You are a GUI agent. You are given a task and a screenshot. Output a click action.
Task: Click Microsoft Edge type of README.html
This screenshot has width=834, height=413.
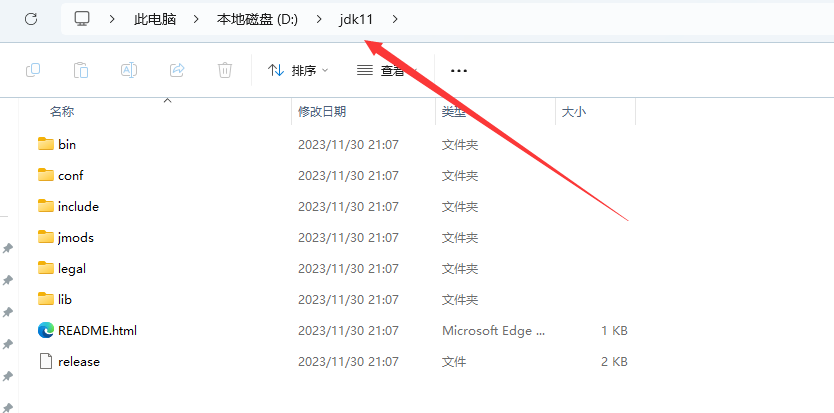click(x=494, y=331)
